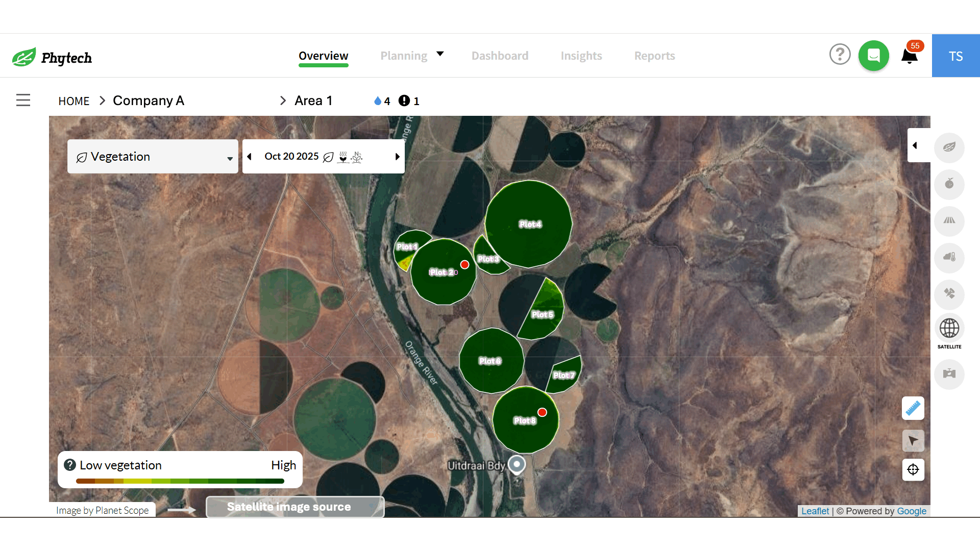Click the next date arrow on Oct 20 2025
The image size is (980, 551).
[x=398, y=157]
